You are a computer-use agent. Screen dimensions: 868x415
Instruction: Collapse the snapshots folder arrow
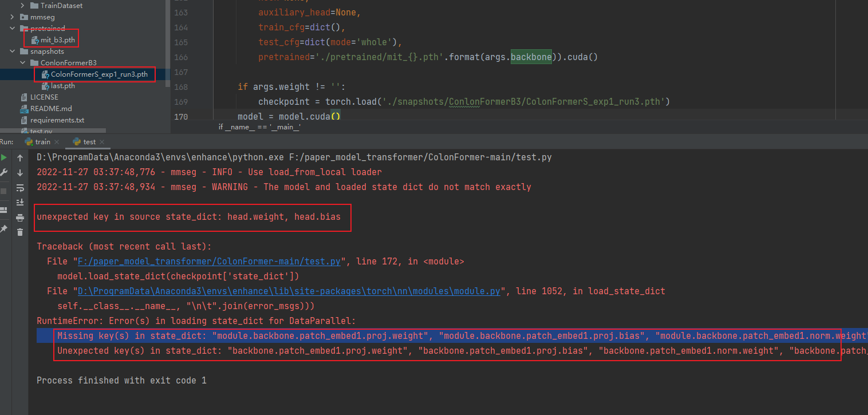13,52
